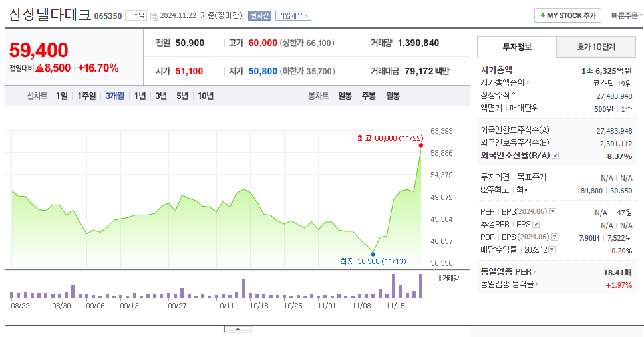Screen dimensions: 644x337
Task: Click the 신성델타테크 stock name heading
Action: (50, 15)
